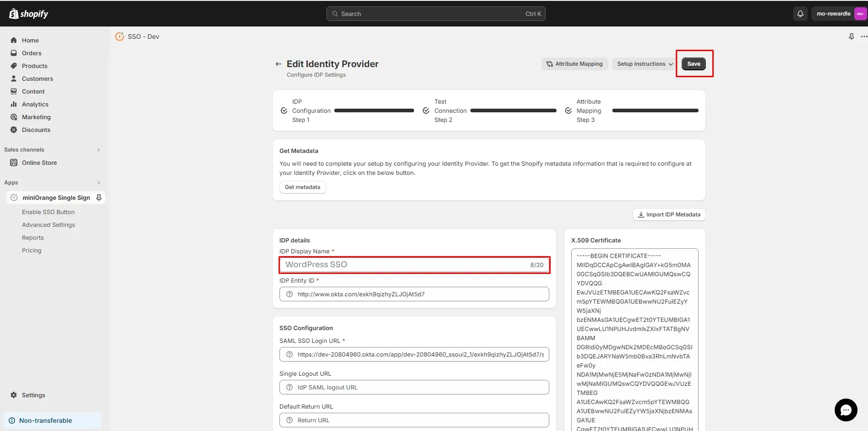Click Import IDP Metadata button
The image size is (868, 431).
(669, 215)
